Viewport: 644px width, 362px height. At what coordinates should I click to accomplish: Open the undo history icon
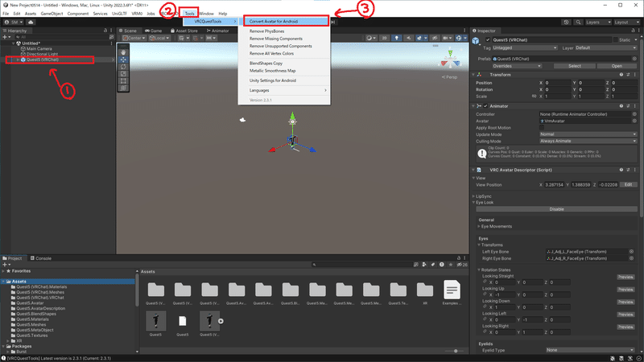click(566, 23)
